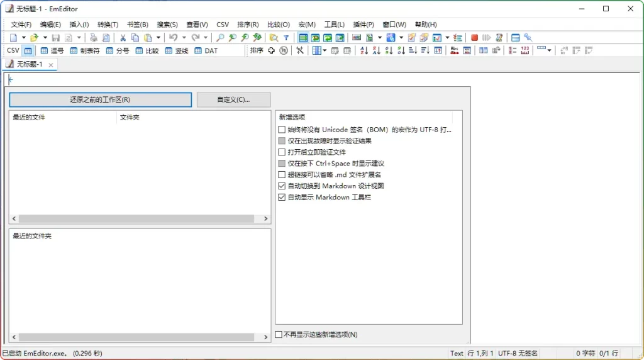Click the New file icon
Viewport: 644px width, 360px height.
click(x=13, y=38)
